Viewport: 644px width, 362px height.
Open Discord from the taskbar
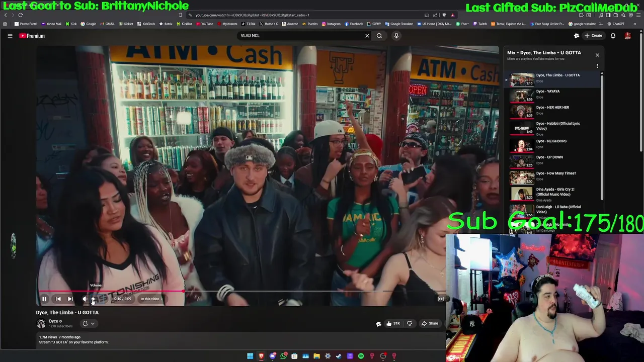pos(272,356)
